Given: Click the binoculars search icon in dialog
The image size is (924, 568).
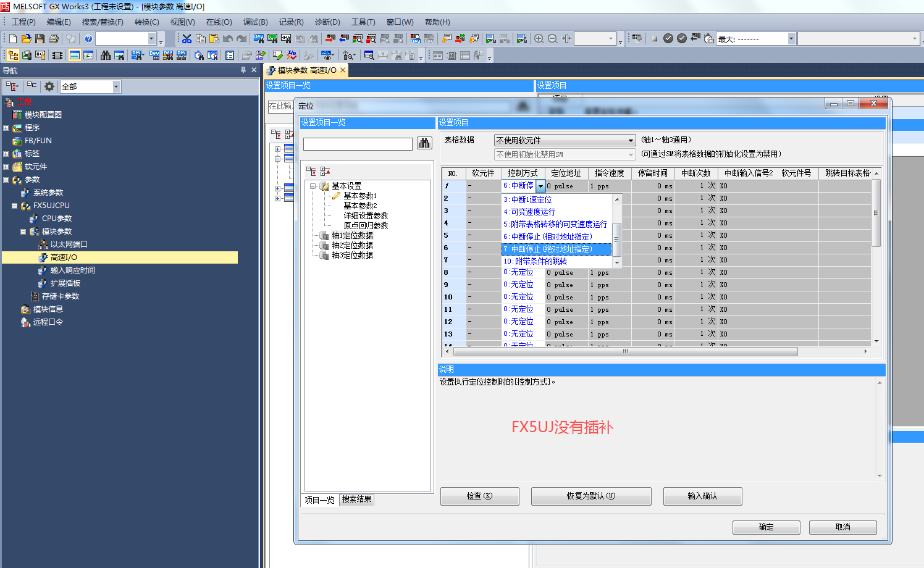Looking at the screenshot, I should coord(424,143).
